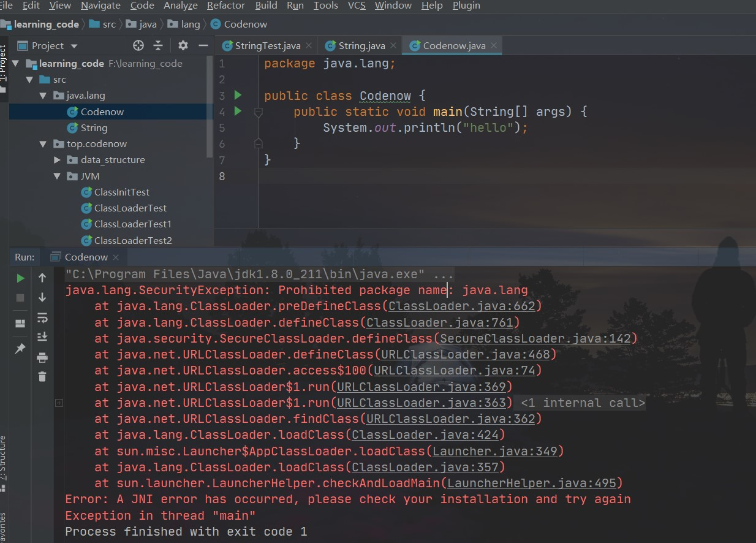Screen dimensions: 756x543
Task: Open the Help menu
Action: tap(432, 6)
